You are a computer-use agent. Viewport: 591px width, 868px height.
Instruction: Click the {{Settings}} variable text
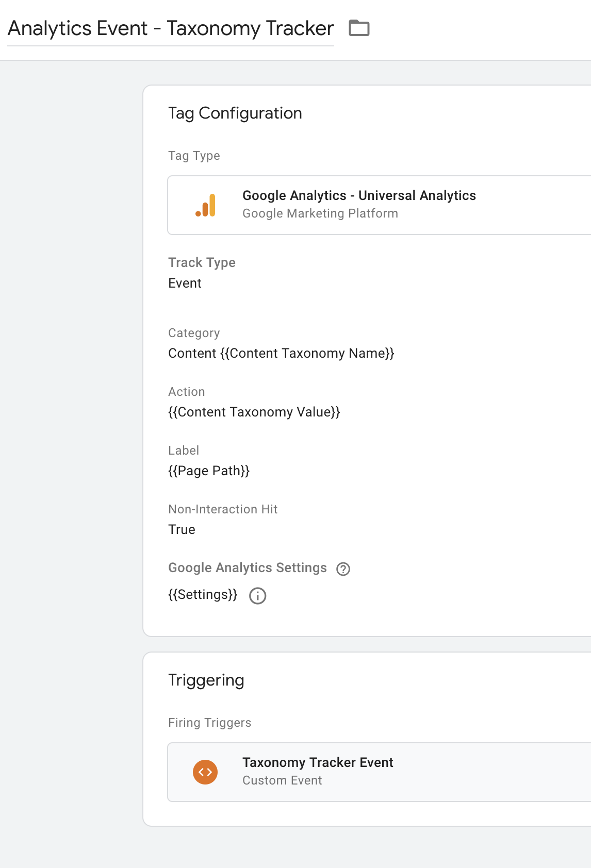203,595
